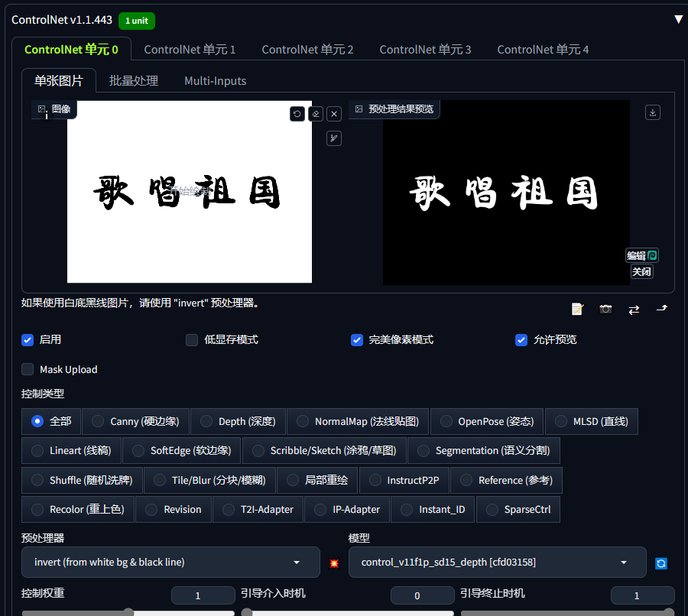Open the 批量处理 batch tab
This screenshot has width=688, height=616.
click(133, 81)
